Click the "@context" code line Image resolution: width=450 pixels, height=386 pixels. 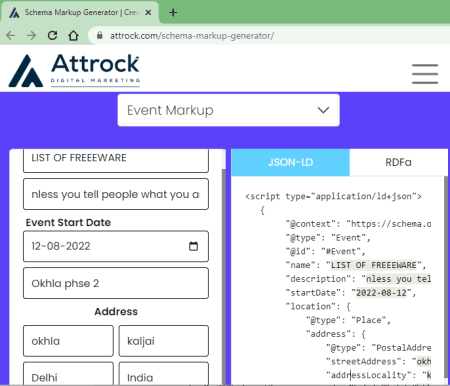[x=358, y=224]
